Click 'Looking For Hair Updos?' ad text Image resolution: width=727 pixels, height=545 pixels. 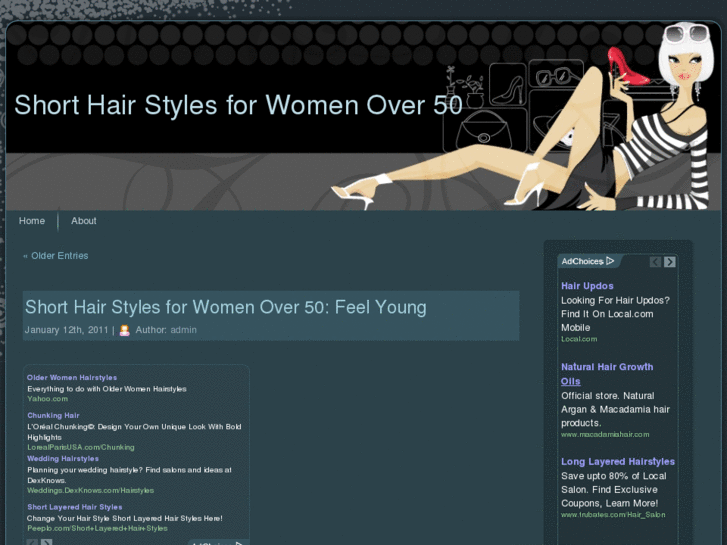tap(615, 301)
